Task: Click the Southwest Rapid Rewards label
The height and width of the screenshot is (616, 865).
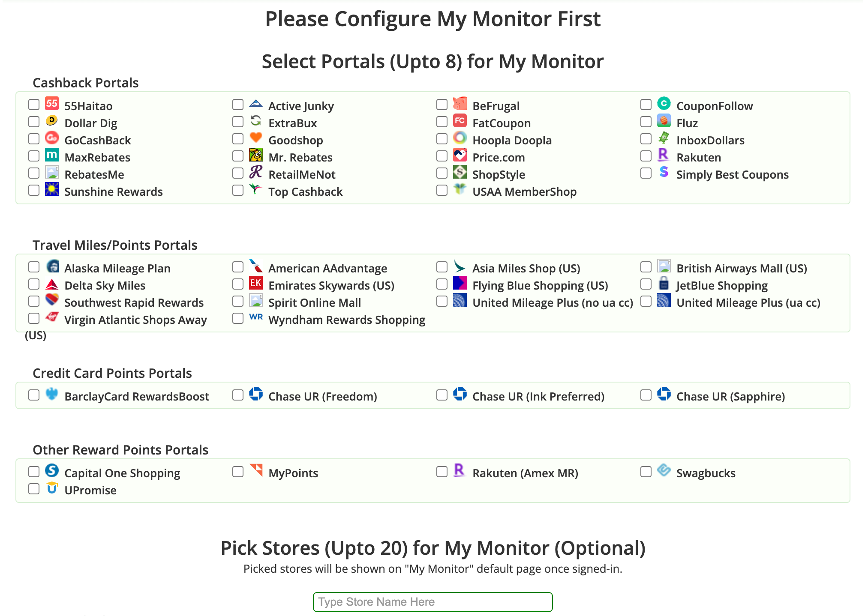Action: point(134,303)
